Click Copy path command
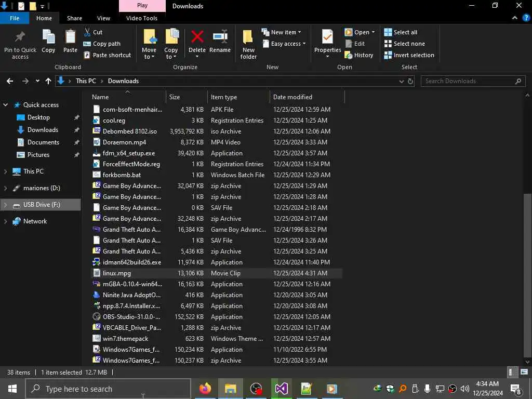532x399 pixels. coord(102,44)
